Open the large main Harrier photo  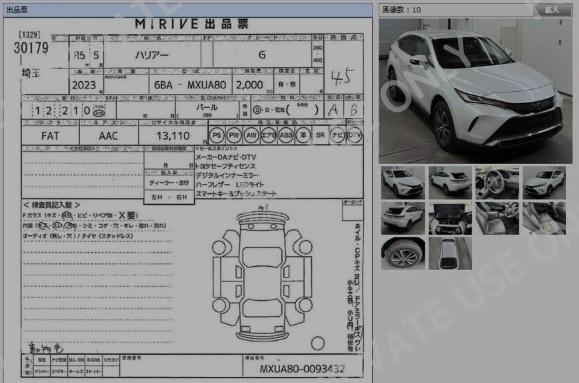click(476, 91)
